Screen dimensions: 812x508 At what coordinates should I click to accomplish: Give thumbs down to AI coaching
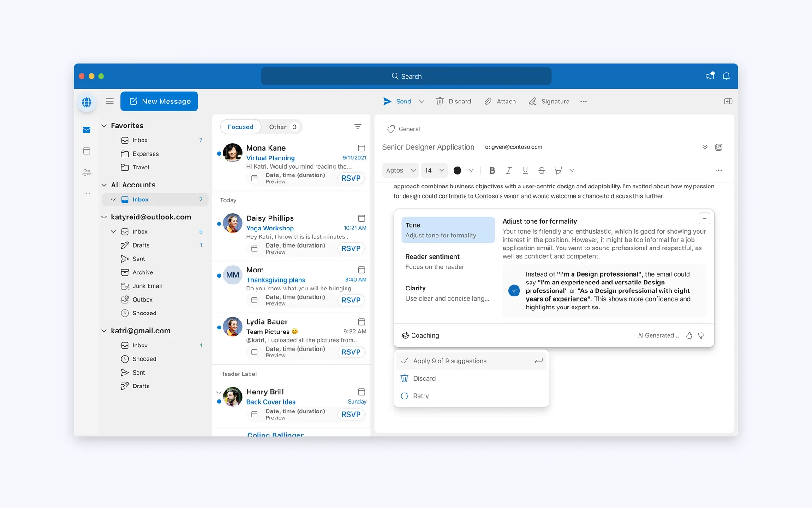701,335
